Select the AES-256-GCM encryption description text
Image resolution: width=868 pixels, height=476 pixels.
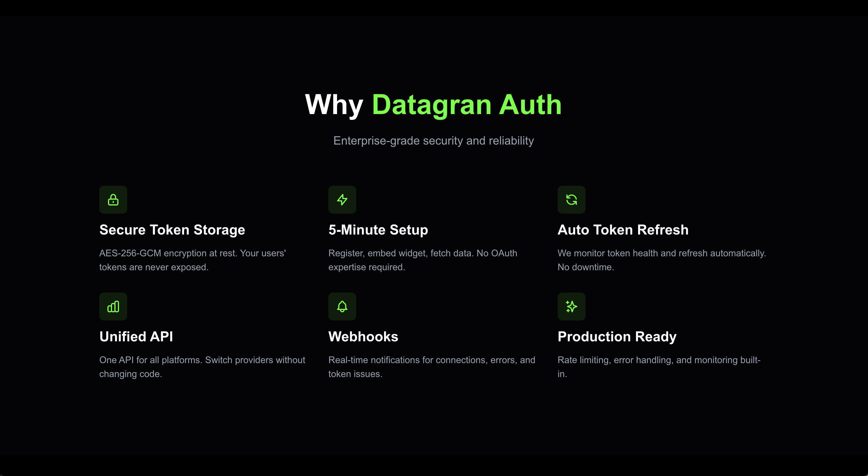tap(192, 260)
